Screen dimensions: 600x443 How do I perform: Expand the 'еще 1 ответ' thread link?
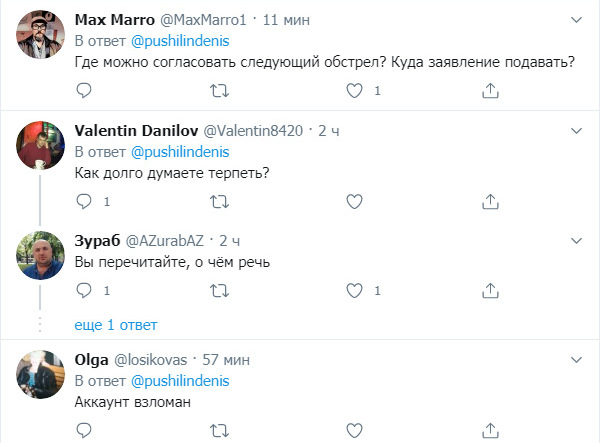tap(116, 325)
